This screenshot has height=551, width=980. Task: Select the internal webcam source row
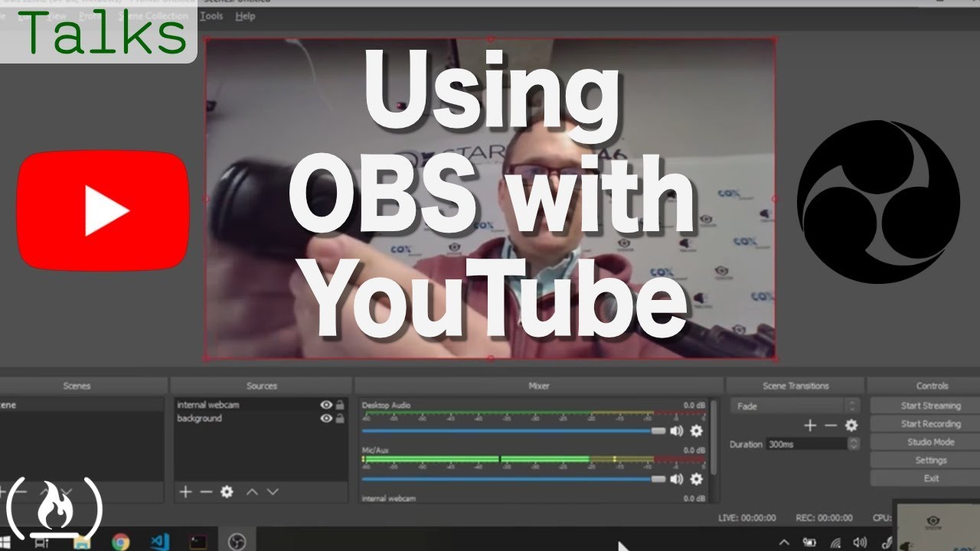pyautogui.click(x=260, y=405)
